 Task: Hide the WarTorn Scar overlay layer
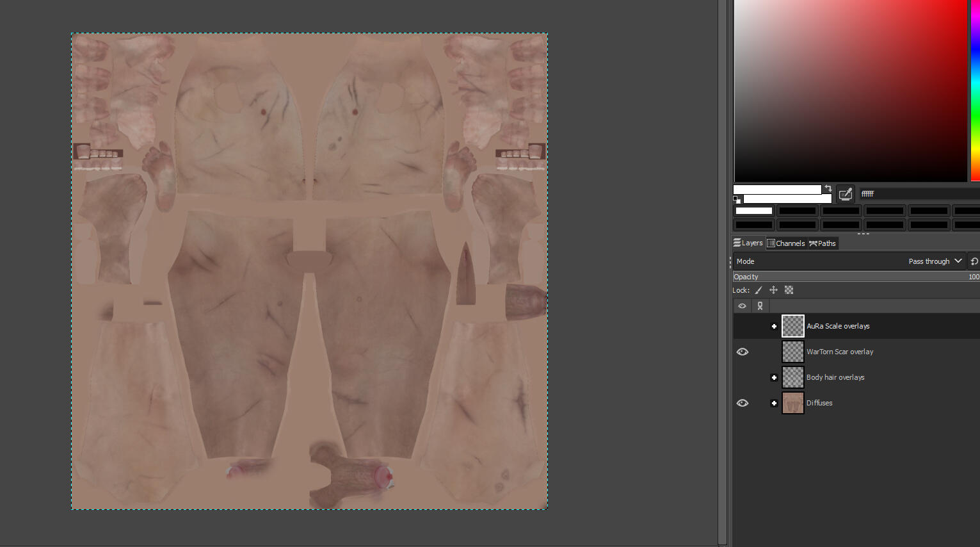click(743, 352)
